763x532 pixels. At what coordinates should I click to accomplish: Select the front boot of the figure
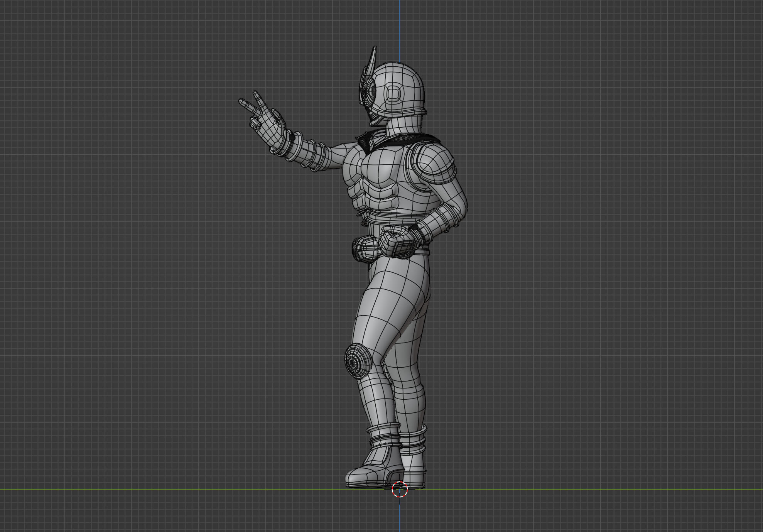pyautogui.click(x=374, y=467)
